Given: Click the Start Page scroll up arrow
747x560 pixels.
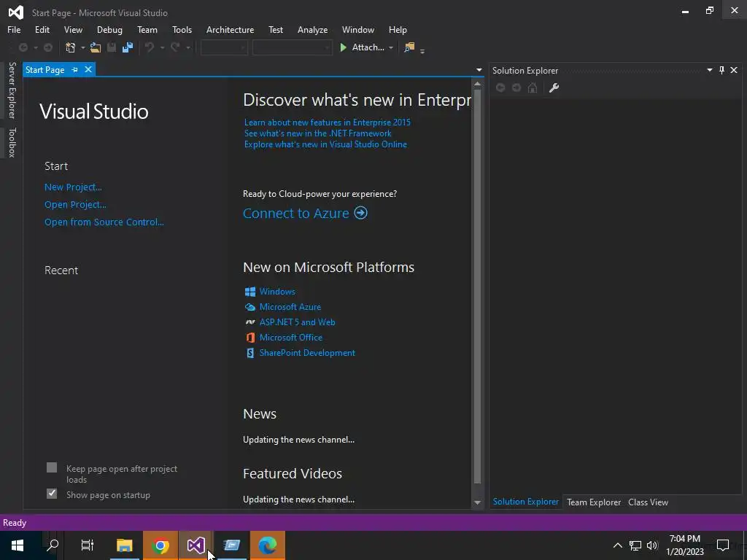Looking at the screenshot, I should [x=477, y=85].
